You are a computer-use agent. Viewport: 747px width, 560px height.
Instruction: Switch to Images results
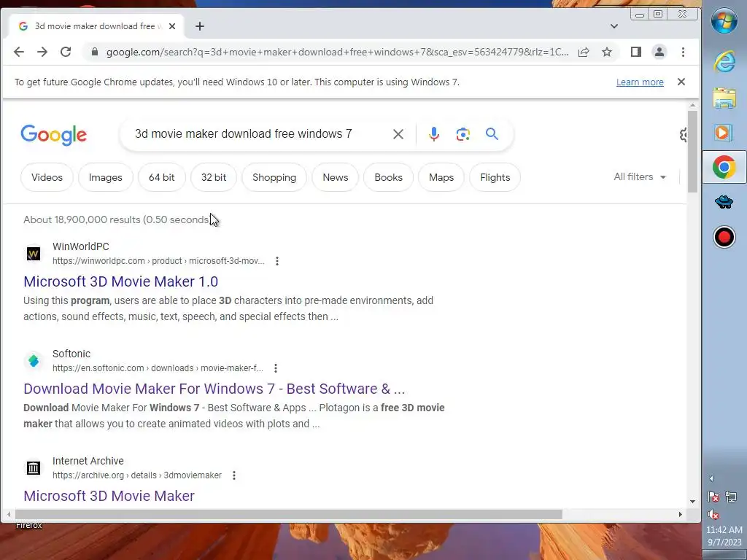pos(105,177)
